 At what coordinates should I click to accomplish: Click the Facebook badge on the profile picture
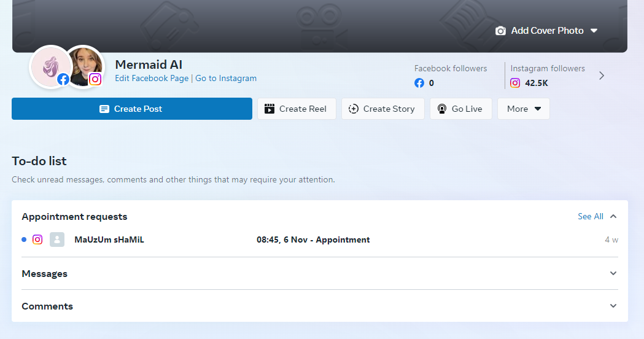click(63, 79)
